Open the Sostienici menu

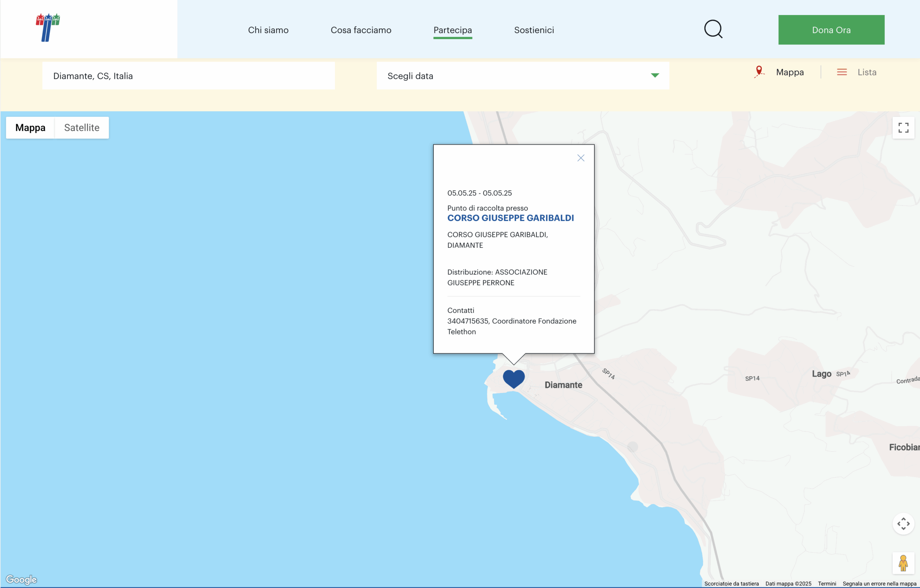534,30
